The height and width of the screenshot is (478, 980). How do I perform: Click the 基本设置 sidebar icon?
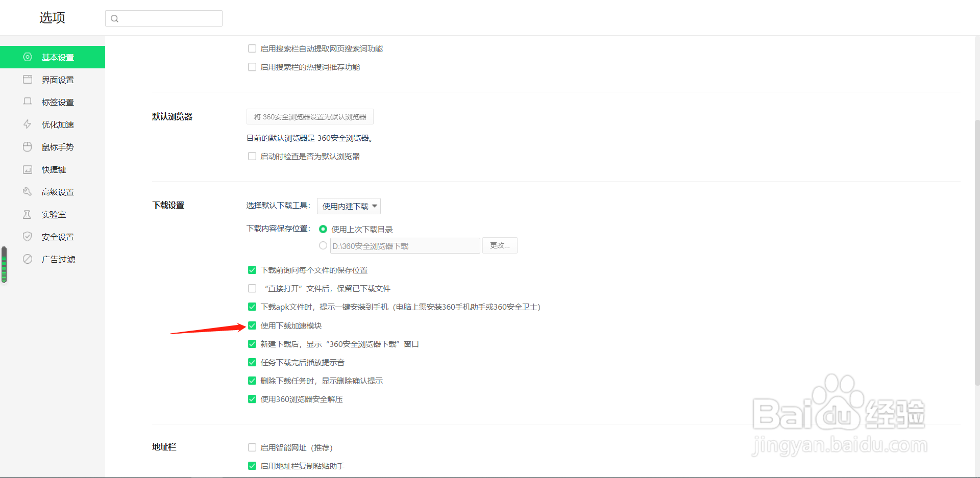coord(28,57)
